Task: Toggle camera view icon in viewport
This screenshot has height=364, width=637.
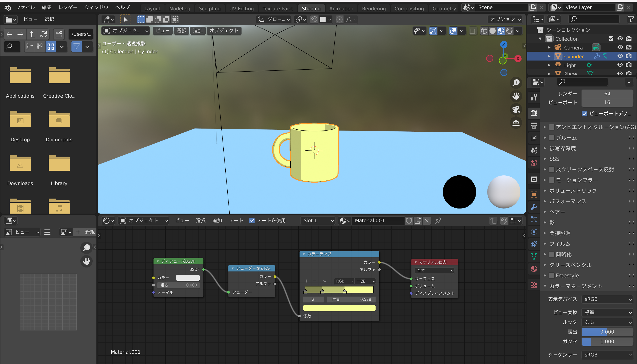Action: (516, 109)
